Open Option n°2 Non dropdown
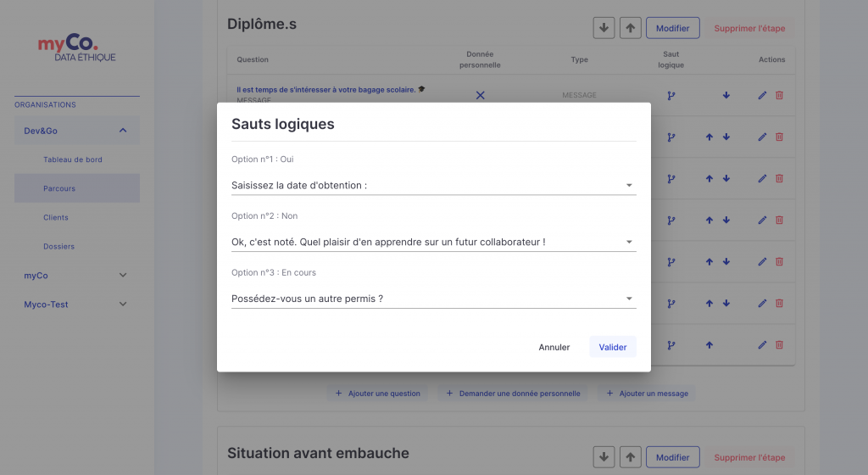 pyautogui.click(x=433, y=242)
